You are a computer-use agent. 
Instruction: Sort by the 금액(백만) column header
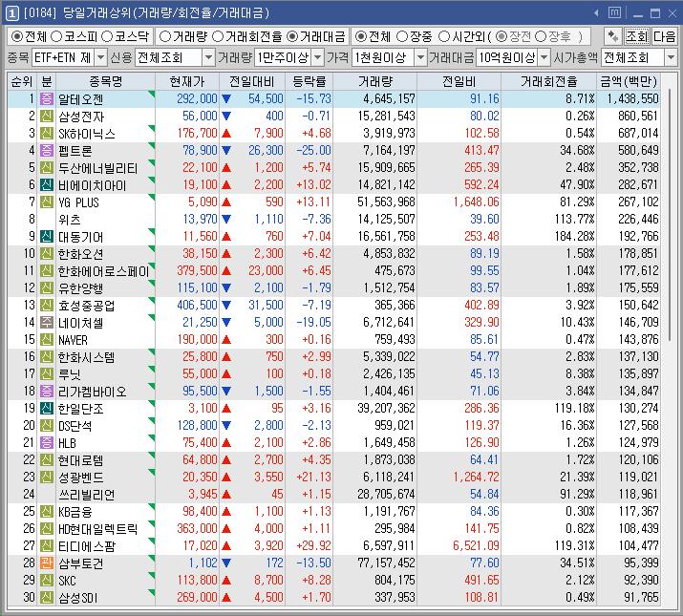(x=629, y=81)
